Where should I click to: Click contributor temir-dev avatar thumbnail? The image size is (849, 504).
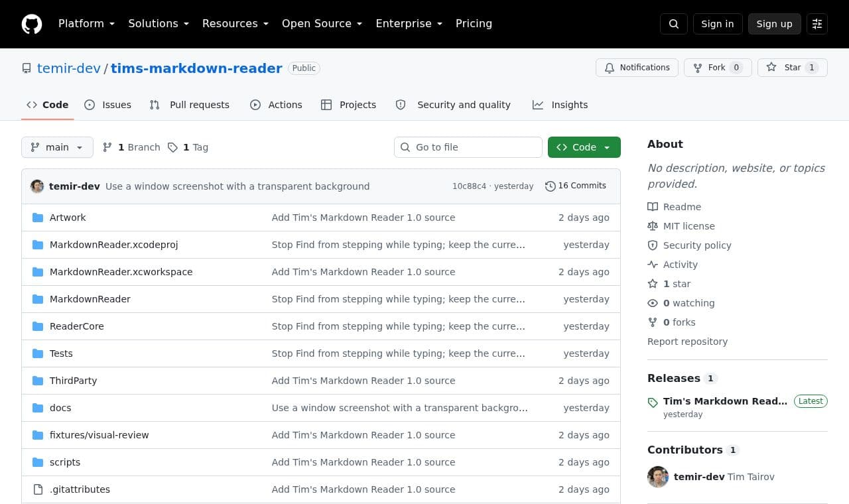(x=658, y=477)
